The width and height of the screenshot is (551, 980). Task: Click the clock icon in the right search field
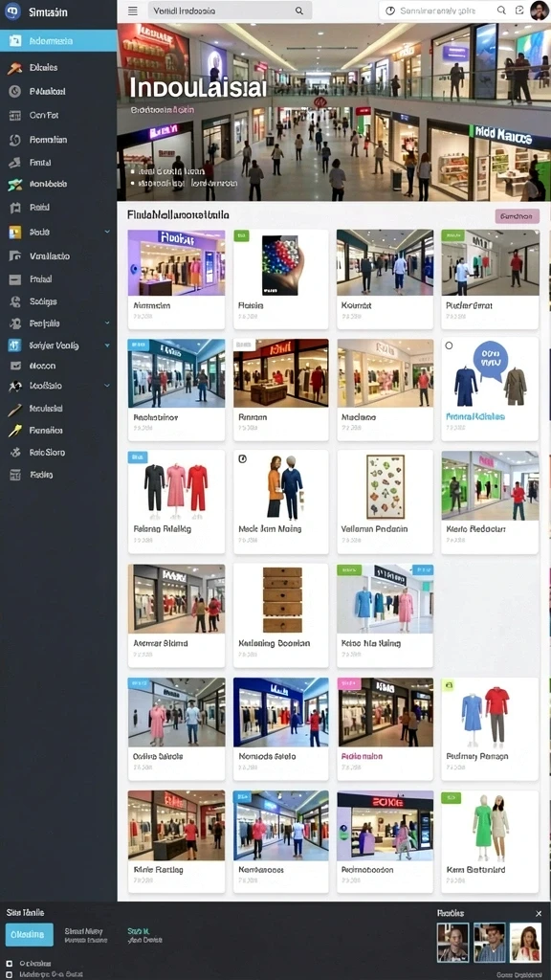pos(390,11)
